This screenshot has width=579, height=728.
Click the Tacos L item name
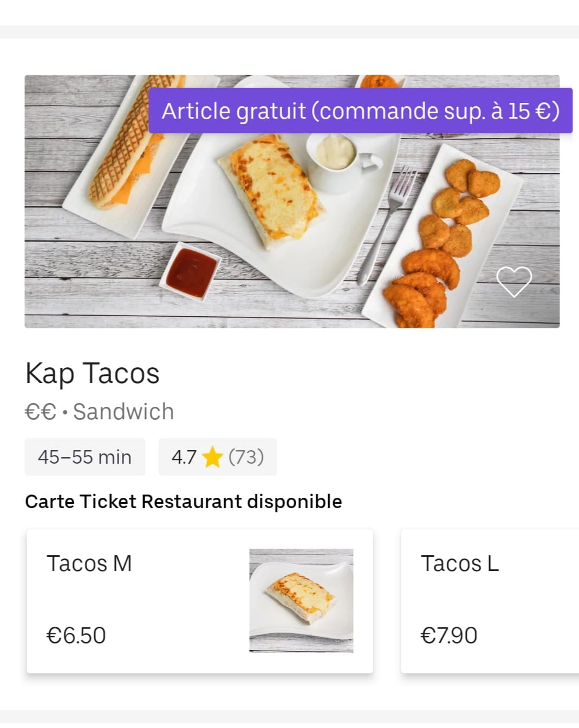click(x=460, y=563)
